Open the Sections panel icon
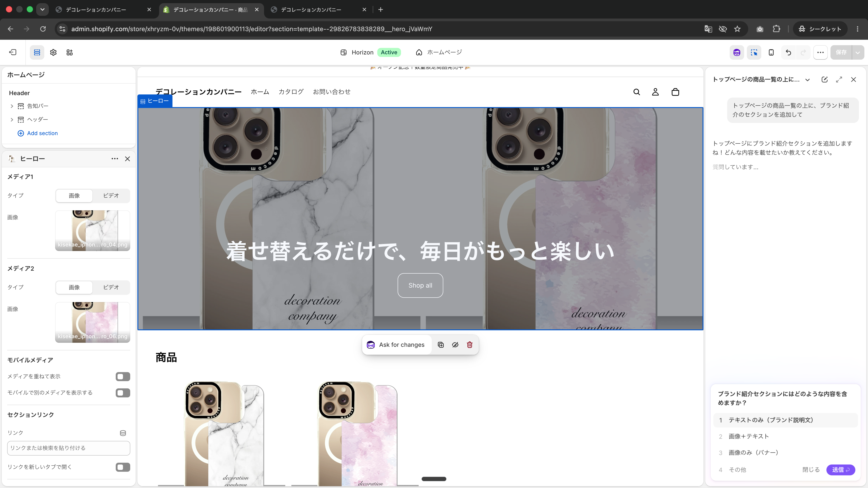Image resolution: width=868 pixels, height=488 pixels. coord(37,52)
